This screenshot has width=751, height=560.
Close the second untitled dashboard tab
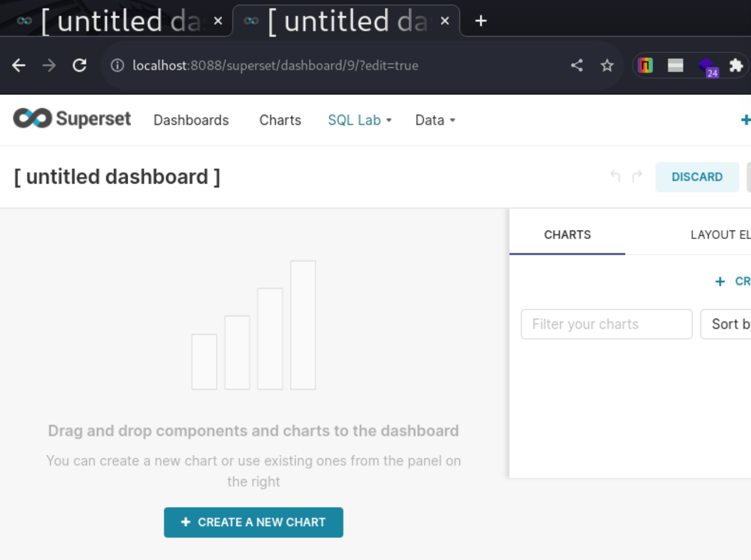(445, 21)
